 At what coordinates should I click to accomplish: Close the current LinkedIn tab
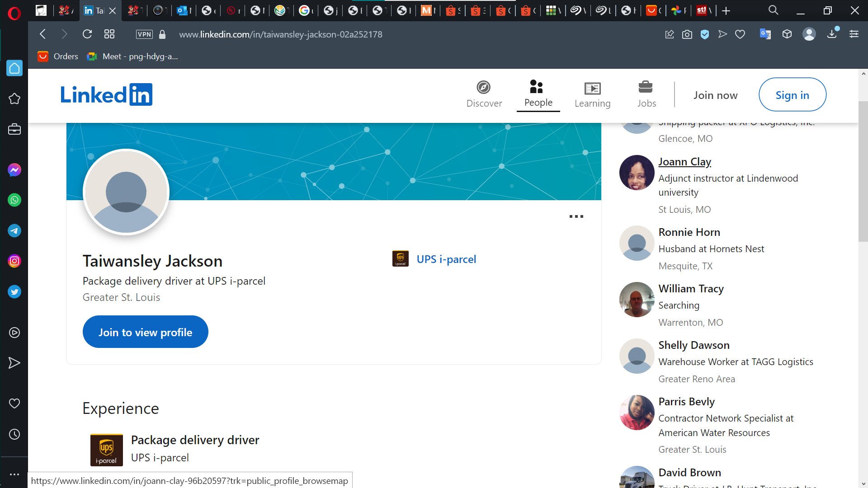pos(113,11)
